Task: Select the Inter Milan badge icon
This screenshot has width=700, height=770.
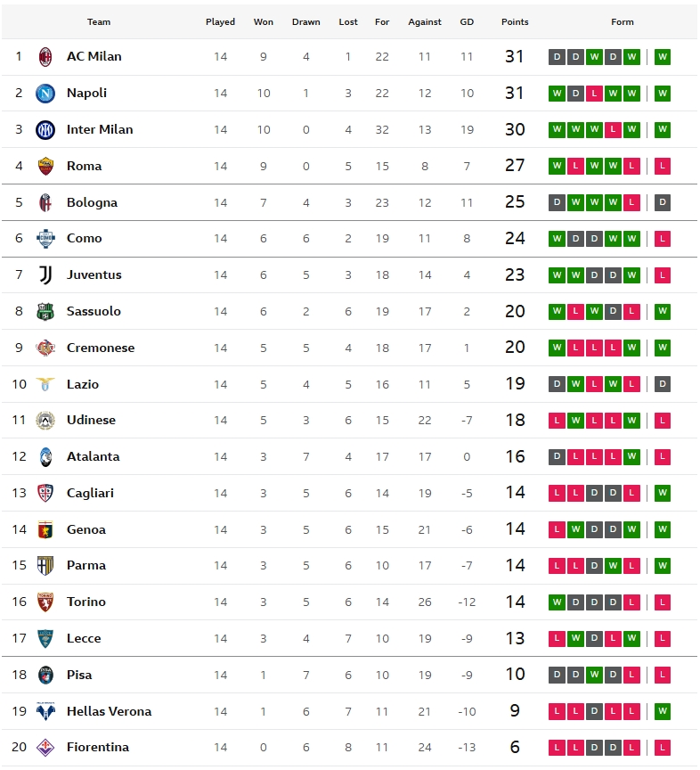Action: 45,130
